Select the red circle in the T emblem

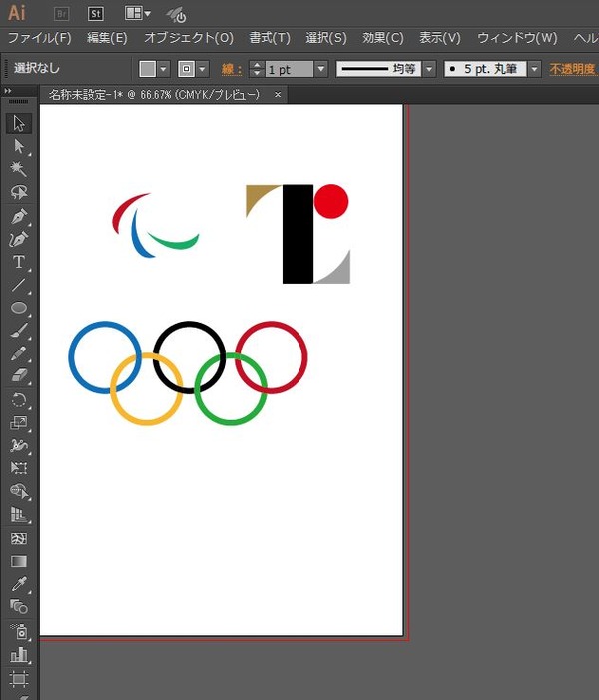(331, 201)
